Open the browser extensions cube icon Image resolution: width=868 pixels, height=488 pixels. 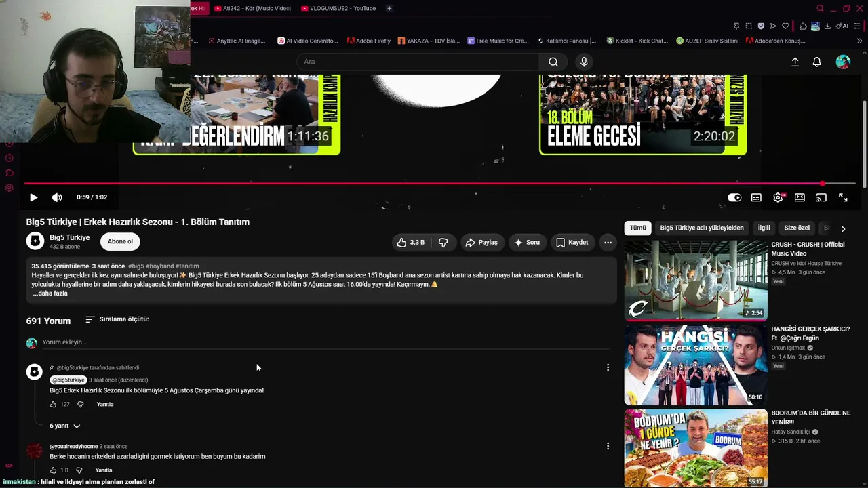tap(803, 26)
